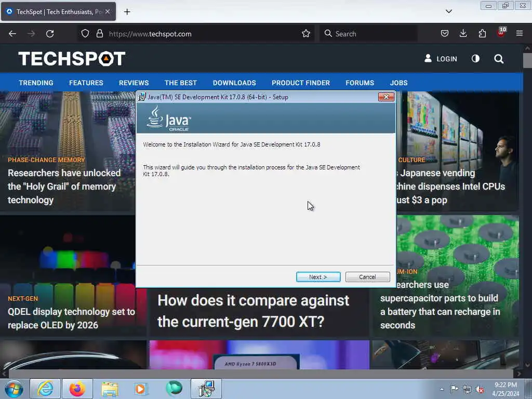Click CULTURE category label

pyautogui.click(x=411, y=160)
